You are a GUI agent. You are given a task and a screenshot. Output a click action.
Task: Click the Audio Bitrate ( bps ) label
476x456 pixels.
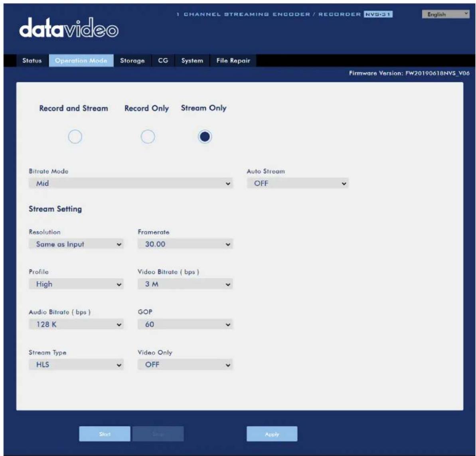[x=60, y=312]
